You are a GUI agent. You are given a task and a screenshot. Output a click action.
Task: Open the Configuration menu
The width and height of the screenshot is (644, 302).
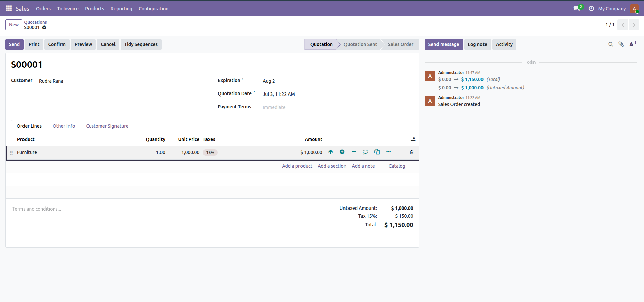[153, 9]
